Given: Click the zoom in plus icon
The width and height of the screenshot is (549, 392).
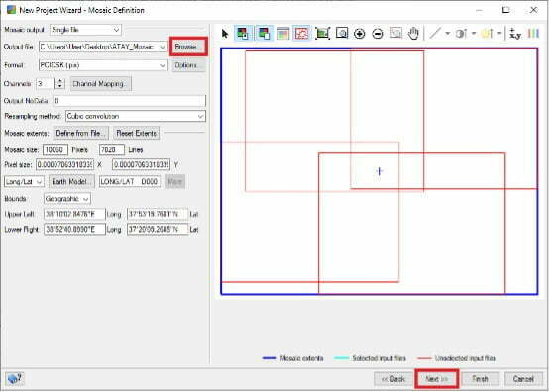Looking at the screenshot, I should coord(360,34).
